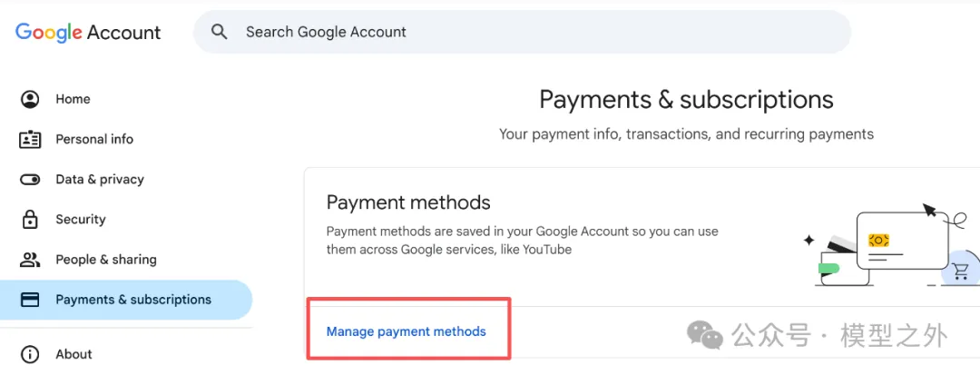This screenshot has width=980, height=375.
Task: Click the Google Account logo
Action: [88, 32]
